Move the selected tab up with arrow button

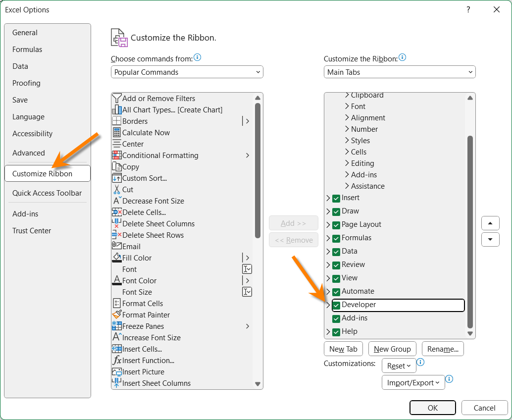point(490,223)
